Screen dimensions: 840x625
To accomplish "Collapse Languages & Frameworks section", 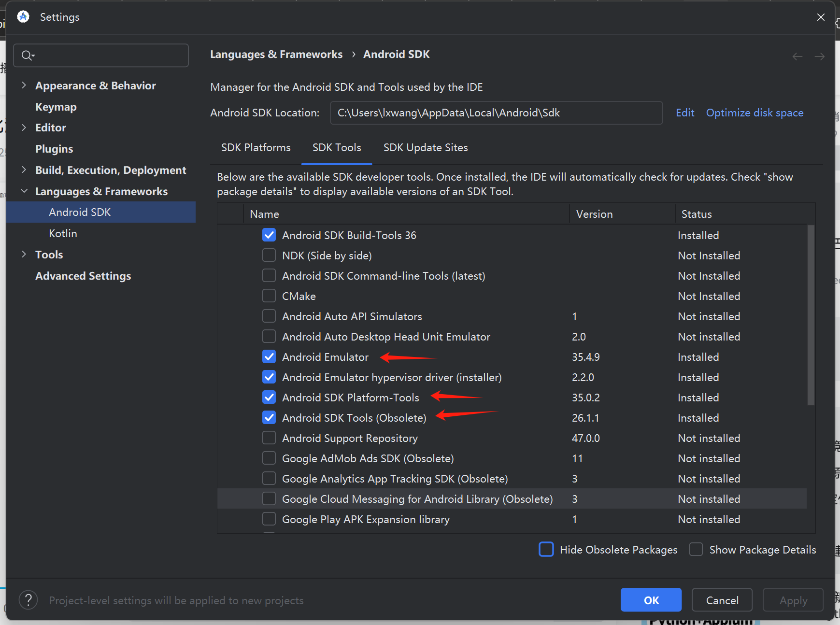I will point(24,191).
